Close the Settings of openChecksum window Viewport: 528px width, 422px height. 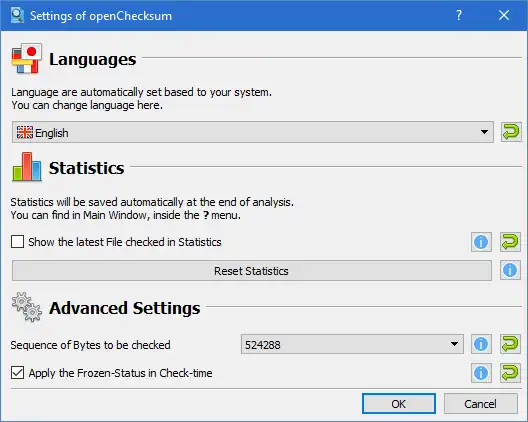[504, 15]
